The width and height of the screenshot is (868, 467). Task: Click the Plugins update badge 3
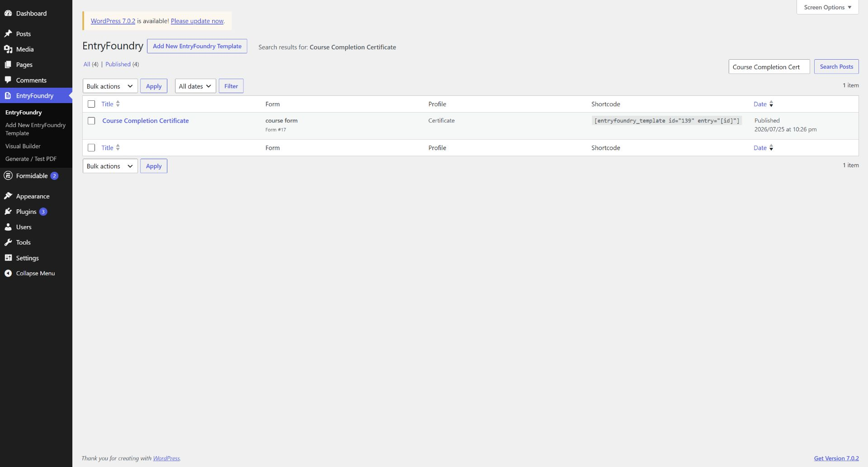coord(43,212)
